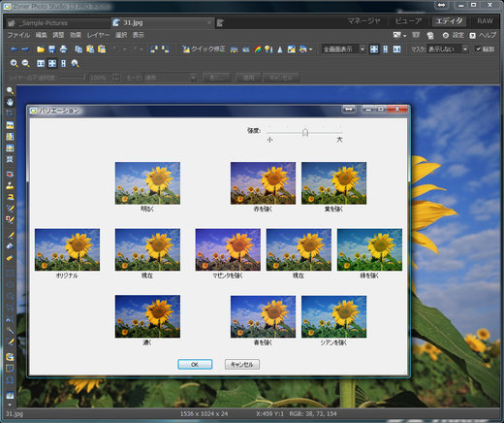Click the zoom out magnifier icon
The height and width of the screenshot is (423, 504).
click(25, 63)
